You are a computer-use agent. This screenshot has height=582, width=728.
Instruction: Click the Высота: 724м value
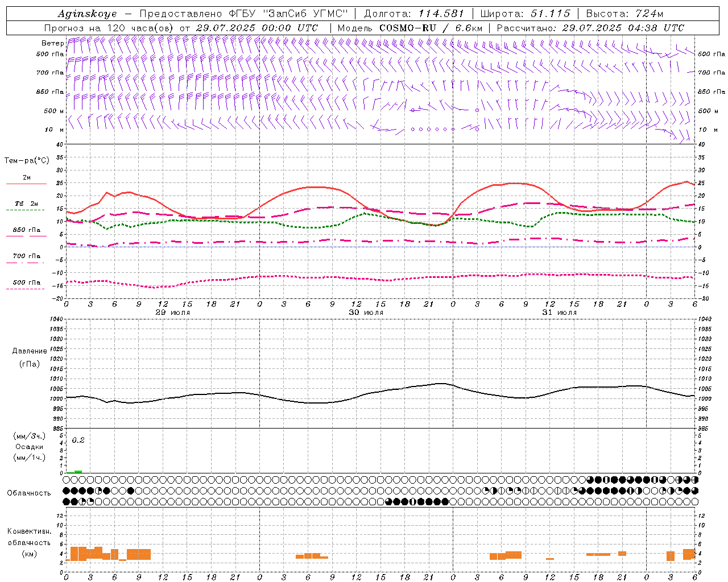(x=624, y=14)
